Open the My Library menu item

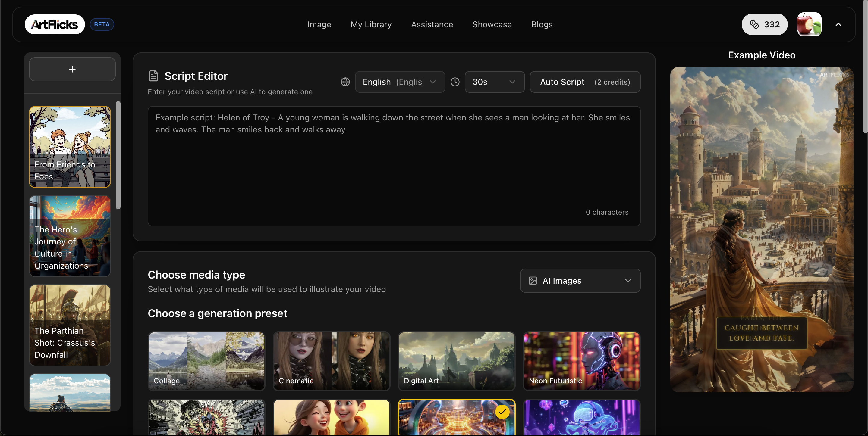tap(371, 24)
